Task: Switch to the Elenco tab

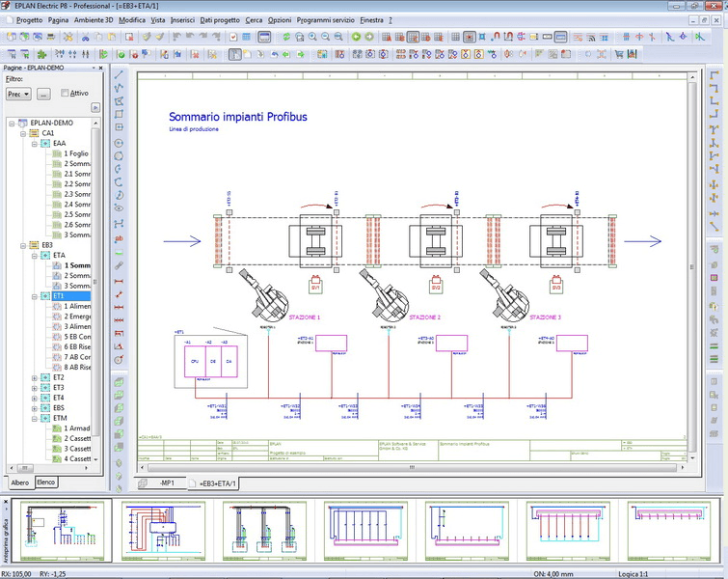Action: click(x=46, y=482)
